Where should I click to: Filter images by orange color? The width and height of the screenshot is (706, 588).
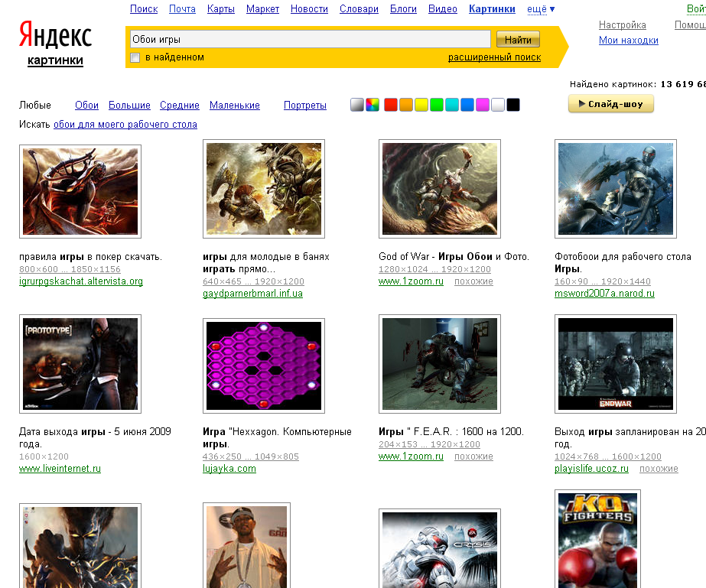(x=406, y=105)
